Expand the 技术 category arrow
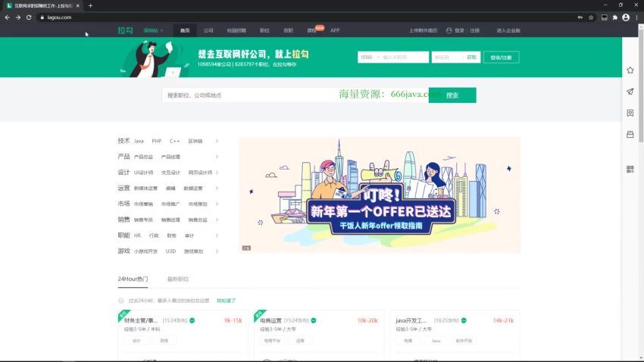Screen dimensions: 644x362 pyautogui.click(x=217, y=141)
